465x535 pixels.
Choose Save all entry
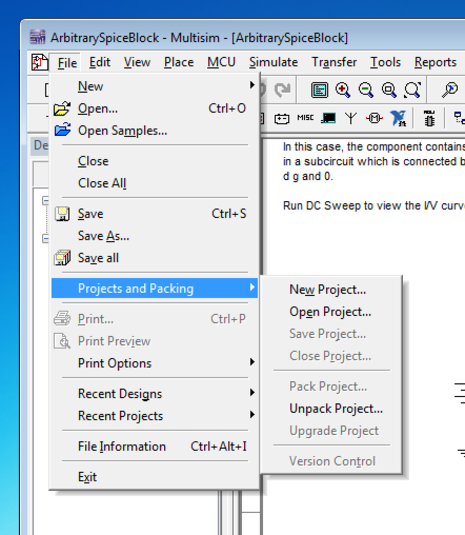pyautogui.click(x=155, y=258)
